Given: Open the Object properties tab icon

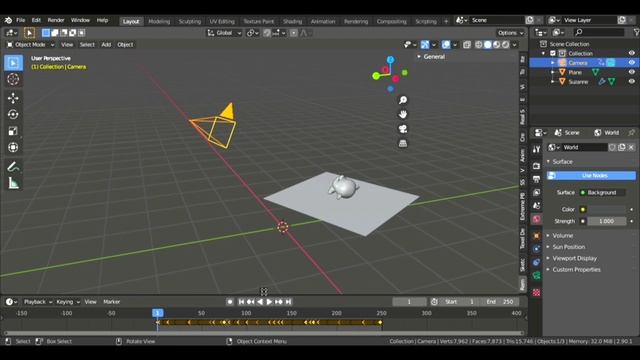Looking at the screenshot, I should (x=536, y=236).
